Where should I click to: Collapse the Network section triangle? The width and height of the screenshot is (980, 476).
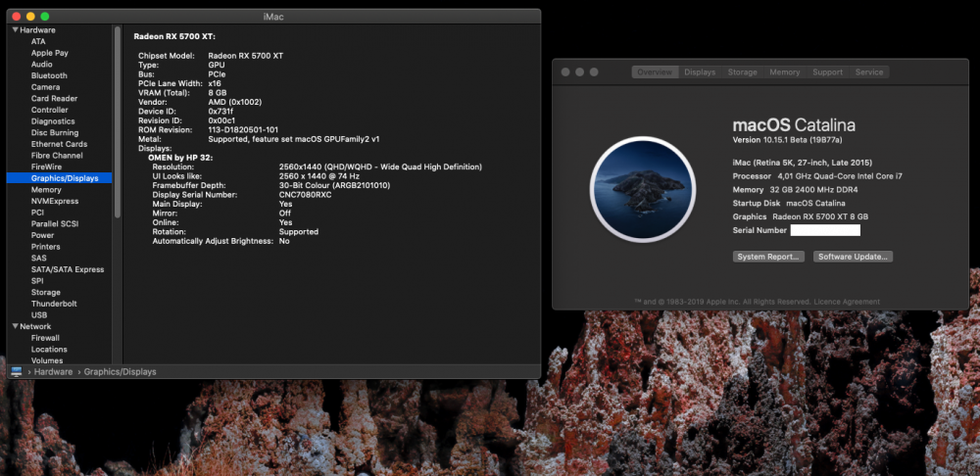(x=15, y=326)
